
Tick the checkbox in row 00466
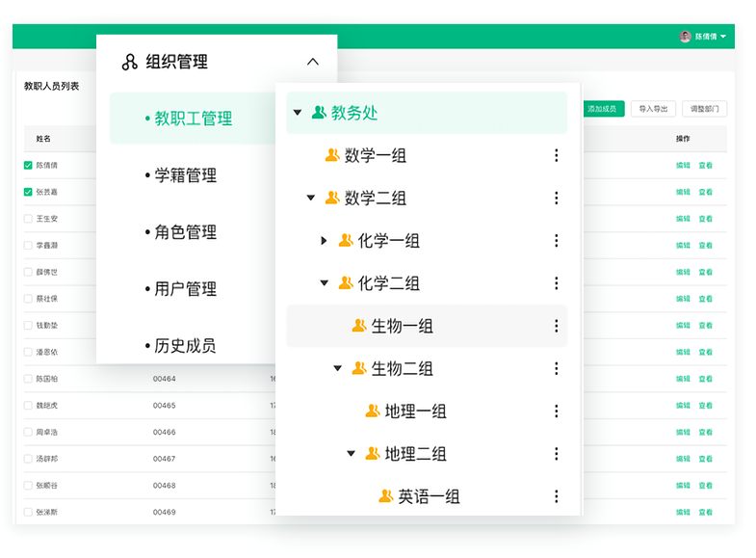[28, 432]
